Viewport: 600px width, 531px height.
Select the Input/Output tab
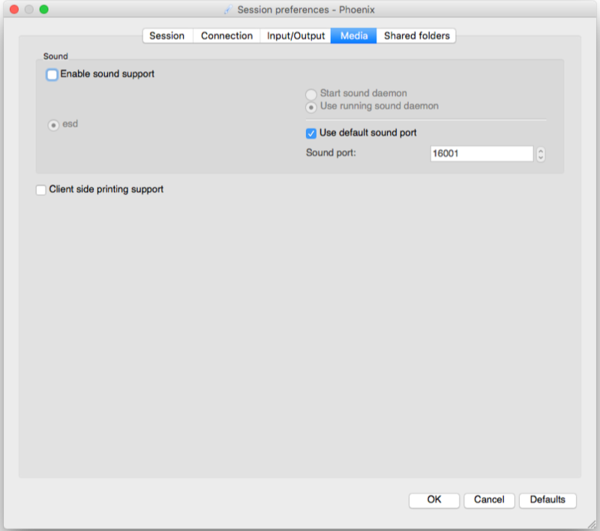coord(295,36)
